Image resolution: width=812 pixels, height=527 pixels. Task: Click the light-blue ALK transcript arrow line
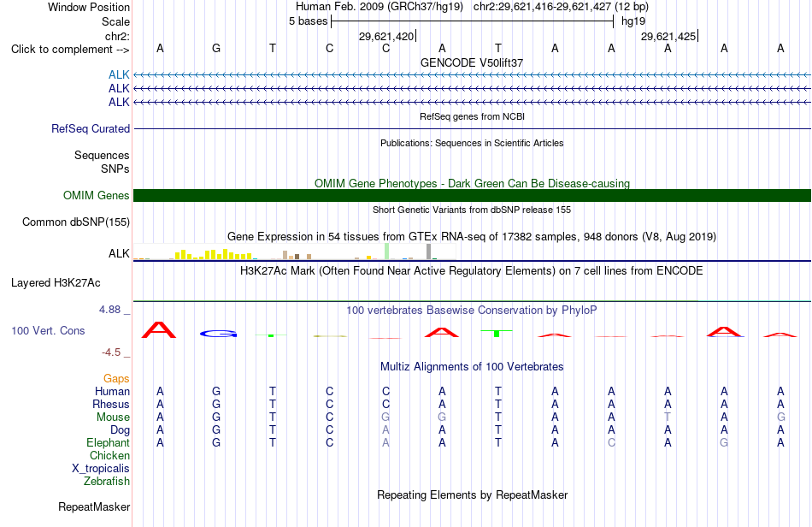[472, 75]
